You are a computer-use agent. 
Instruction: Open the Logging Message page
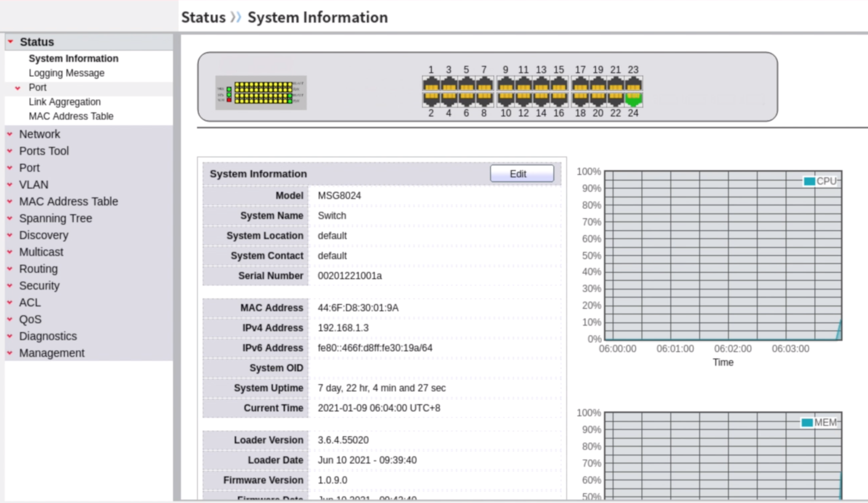[66, 73]
